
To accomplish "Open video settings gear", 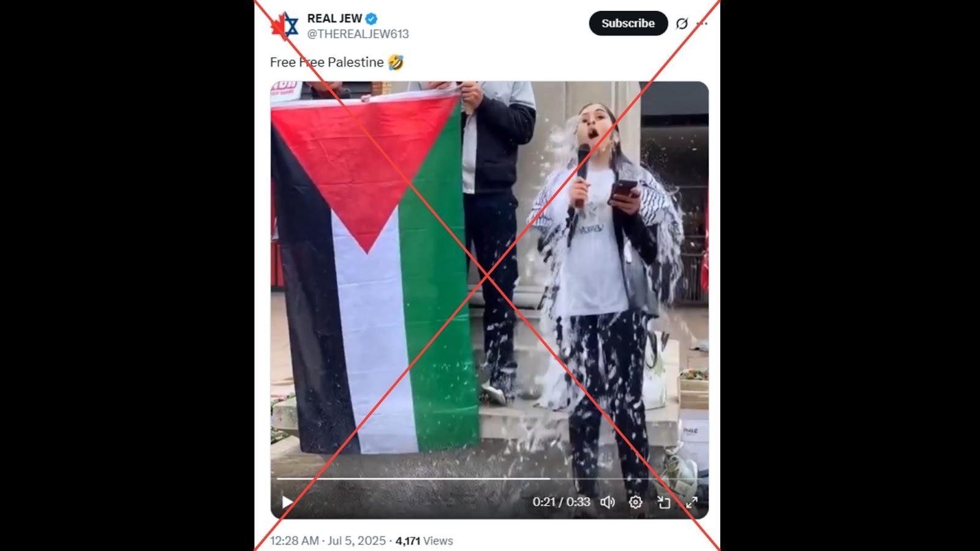I will 636,502.
